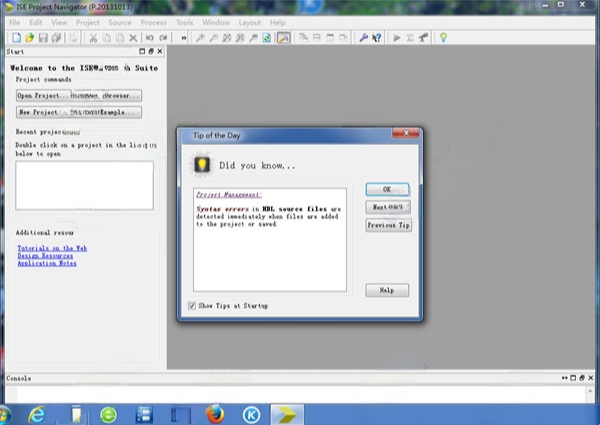Click the sigma summary toolbar icon

(x=410, y=37)
